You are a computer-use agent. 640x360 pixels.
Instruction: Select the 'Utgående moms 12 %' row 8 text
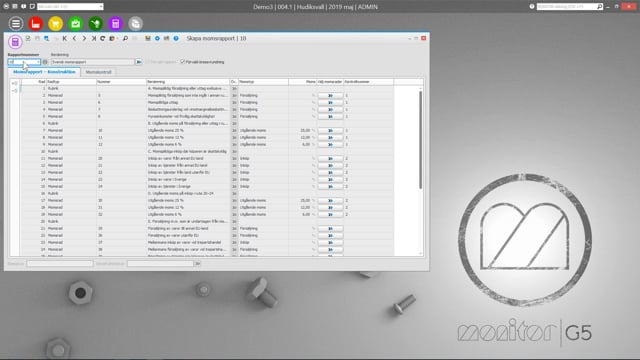[165, 138]
